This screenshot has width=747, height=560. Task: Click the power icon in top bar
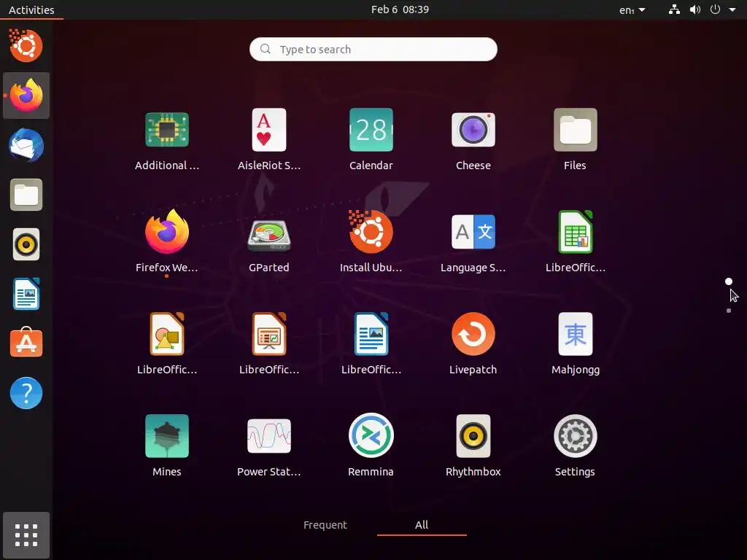[715, 9]
